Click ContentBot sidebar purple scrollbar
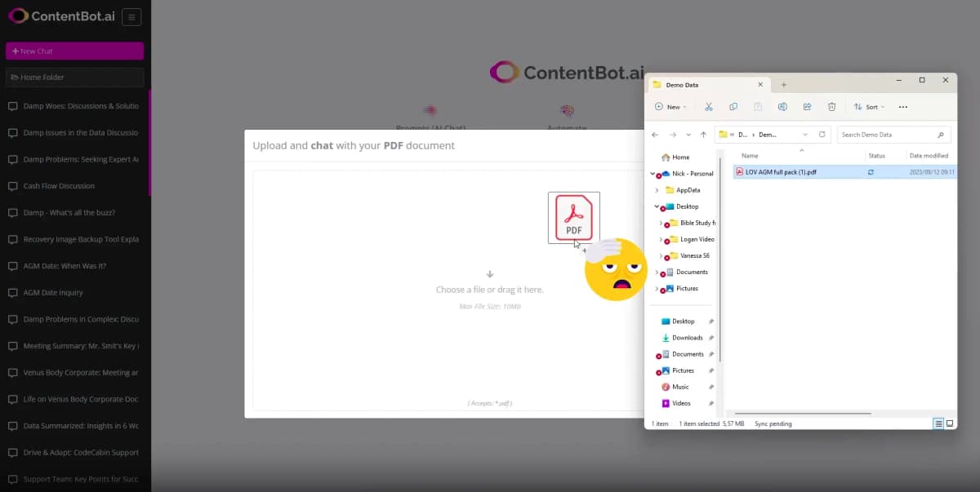Screen dimensions: 980x492 coord(149,143)
